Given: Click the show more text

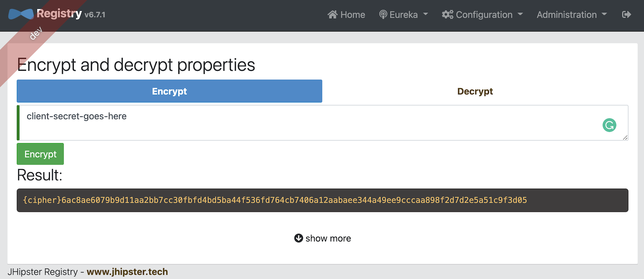Looking at the screenshot, I should [328, 239].
